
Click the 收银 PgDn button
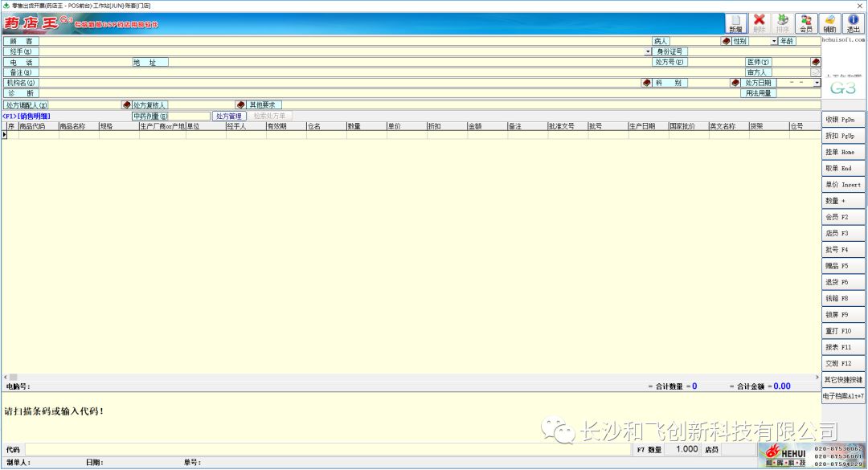[843, 120]
